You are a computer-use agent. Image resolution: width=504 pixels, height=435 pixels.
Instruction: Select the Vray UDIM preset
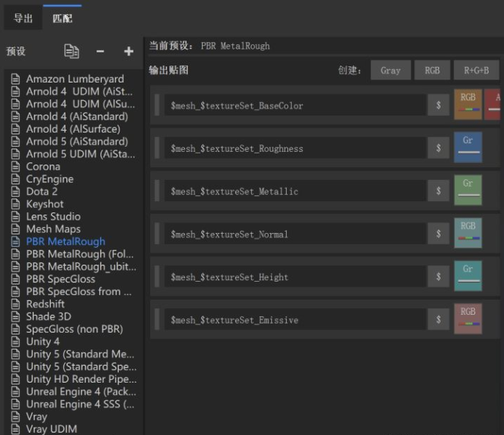52,429
